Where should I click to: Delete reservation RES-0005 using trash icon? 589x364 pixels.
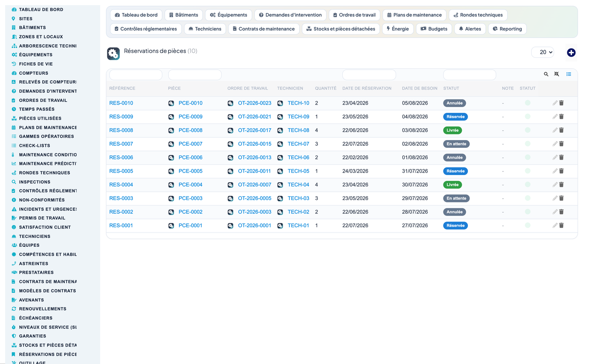561,171
